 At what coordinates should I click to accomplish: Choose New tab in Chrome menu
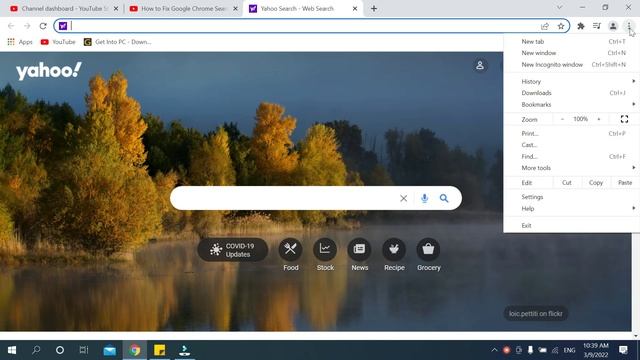pos(571,42)
